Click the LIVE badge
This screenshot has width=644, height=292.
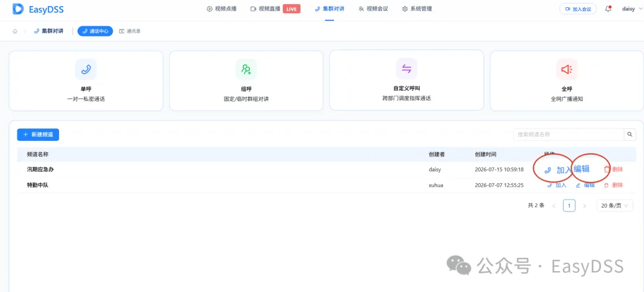291,9
